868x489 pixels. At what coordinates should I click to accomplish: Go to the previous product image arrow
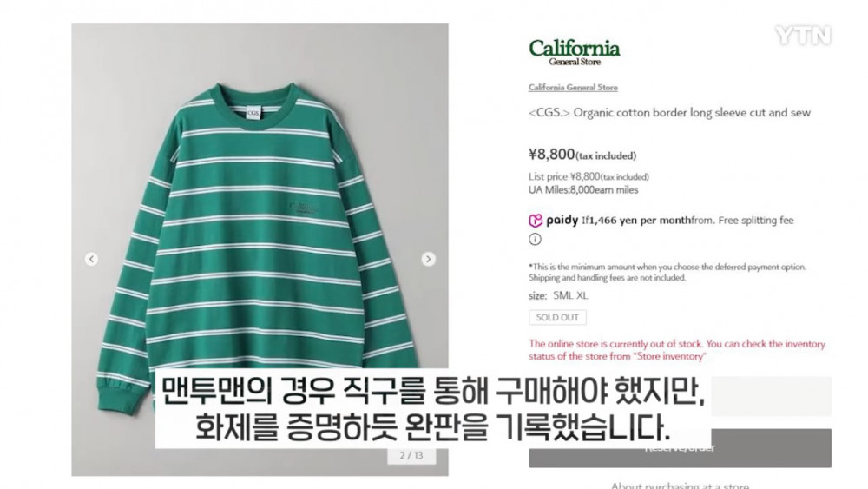coord(91,259)
